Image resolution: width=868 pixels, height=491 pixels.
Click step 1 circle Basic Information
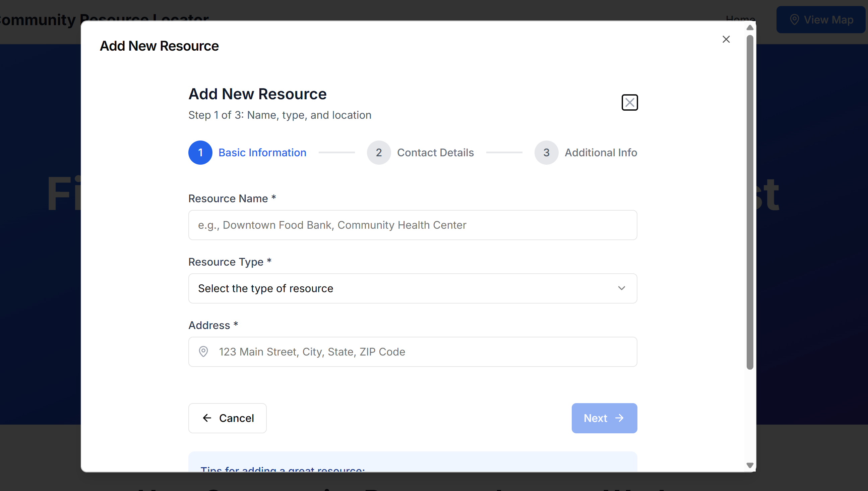(x=200, y=152)
